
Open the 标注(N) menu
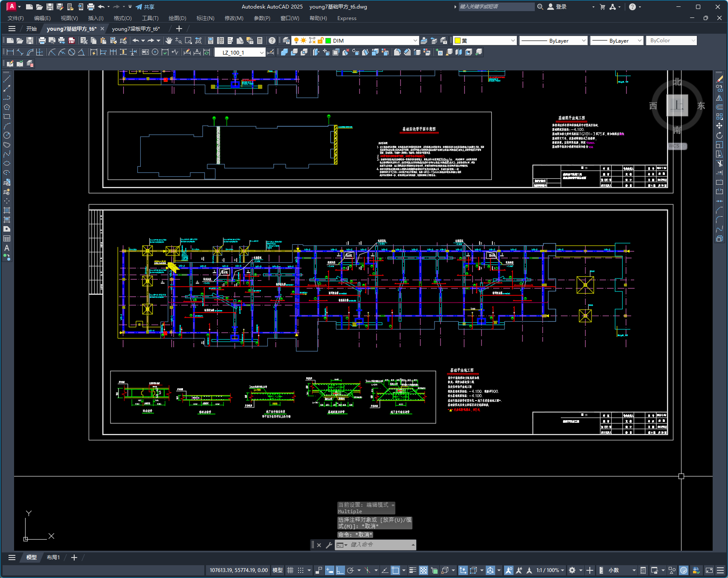click(205, 18)
